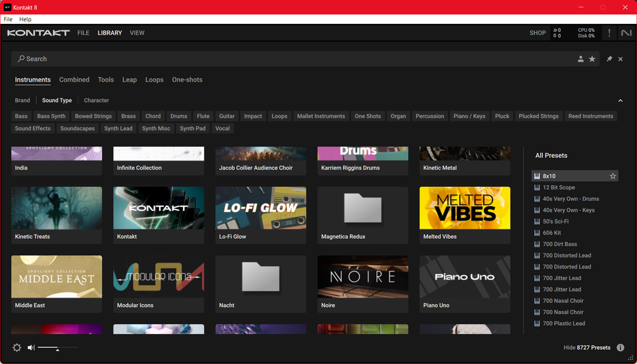The width and height of the screenshot is (637, 364).
Task: Open the Help menu
Action: 25,19
